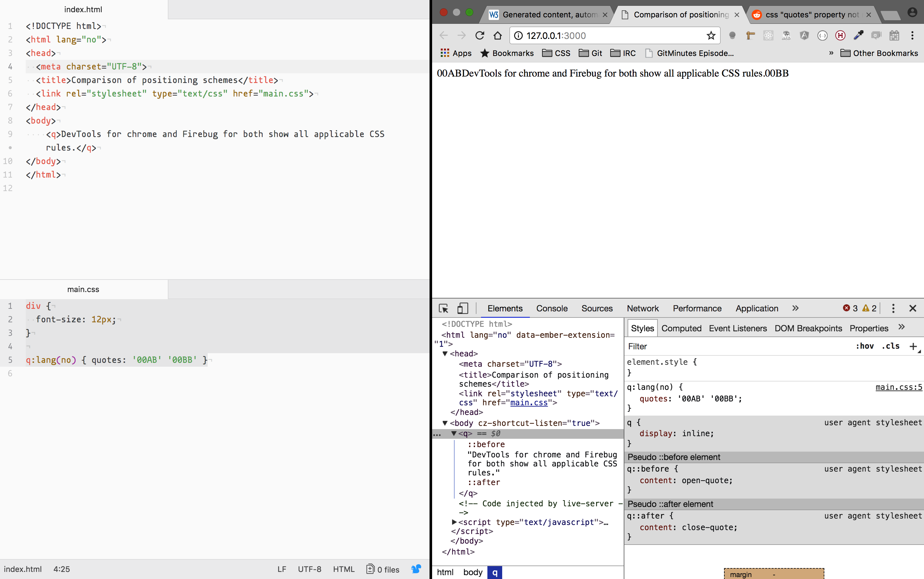Viewport: 924px width, 579px height.
Task: Collapse the head element in the DOM tree
Action: (445, 354)
